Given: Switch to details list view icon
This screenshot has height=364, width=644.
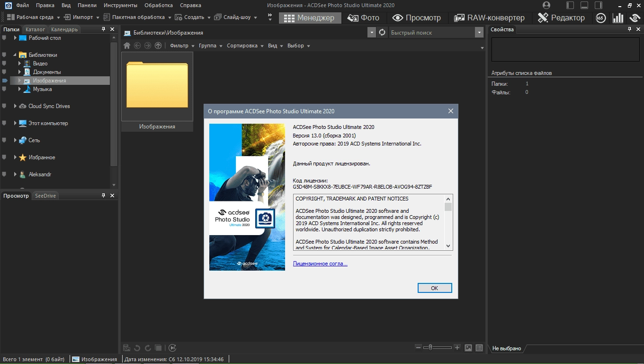Looking at the screenshot, I should click(479, 348).
